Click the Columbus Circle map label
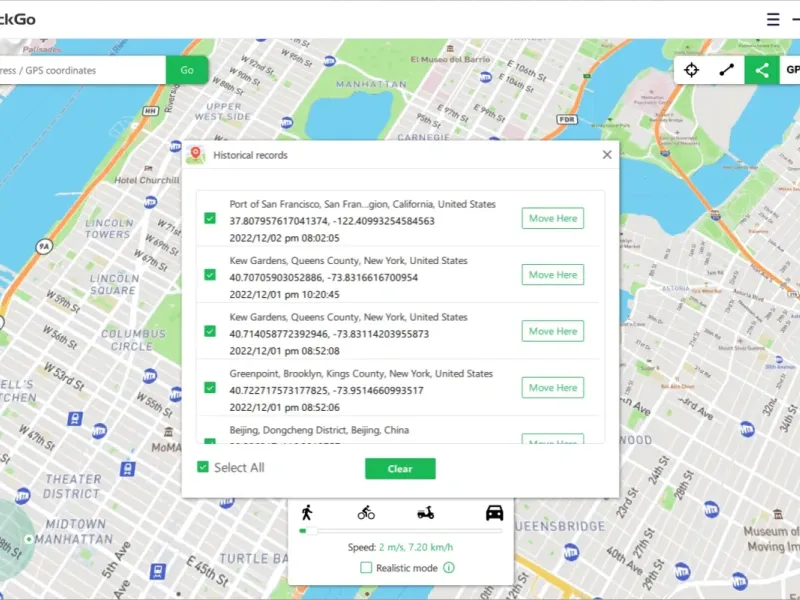Screen dimensions: 800x600 (134, 340)
